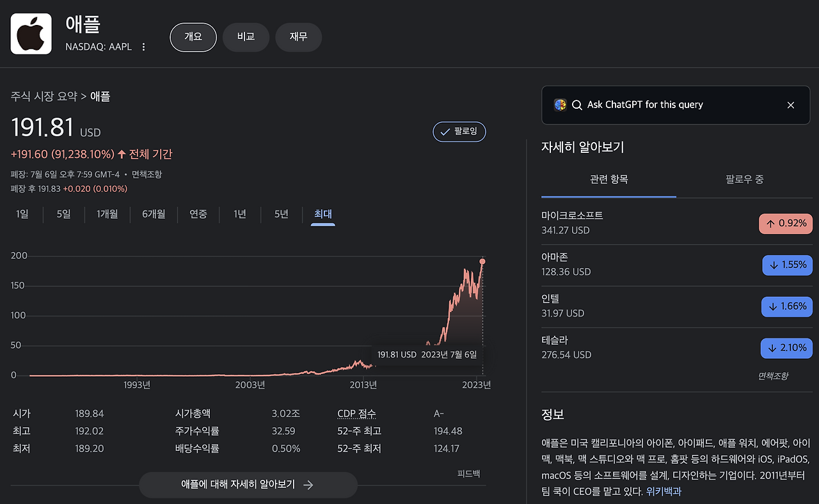The image size is (819, 504).
Task: Open the 인텔 related stock row
Action: (x=677, y=306)
